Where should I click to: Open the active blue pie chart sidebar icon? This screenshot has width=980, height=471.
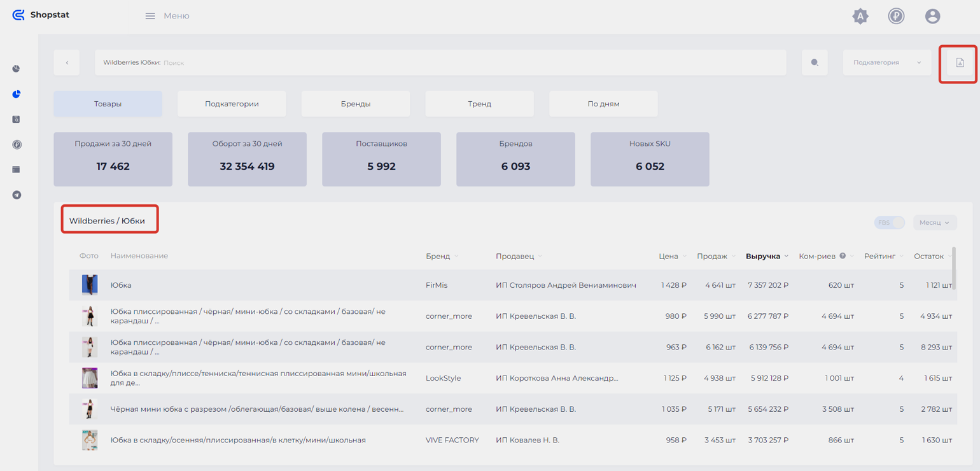click(x=17, y=94)
